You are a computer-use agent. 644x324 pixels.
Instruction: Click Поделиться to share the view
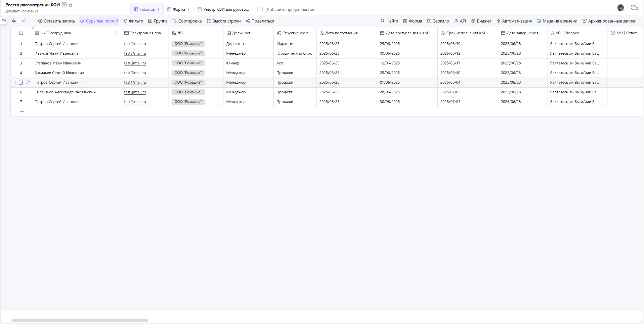260,21
